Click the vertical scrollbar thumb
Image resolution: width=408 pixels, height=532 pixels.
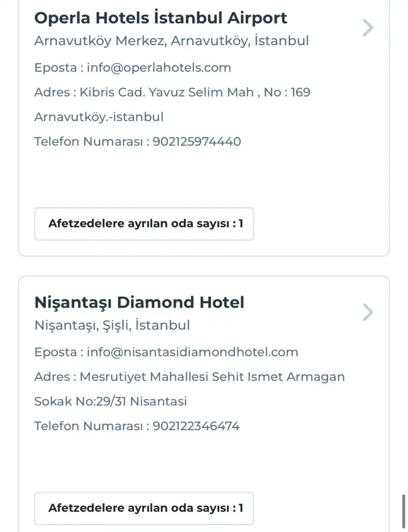click(404, 511)
